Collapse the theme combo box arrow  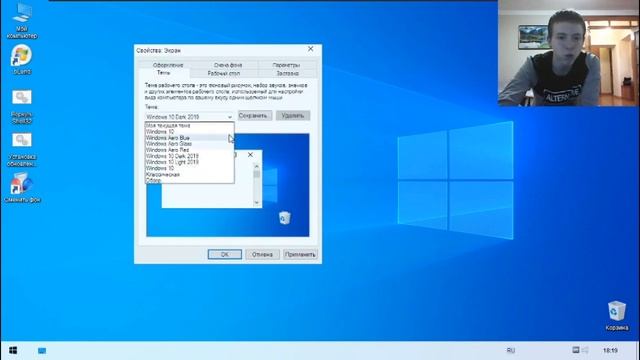(x=229, y=117)
